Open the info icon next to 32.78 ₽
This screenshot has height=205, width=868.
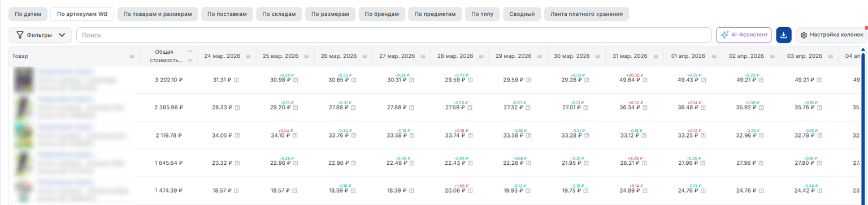coord(819,135)
